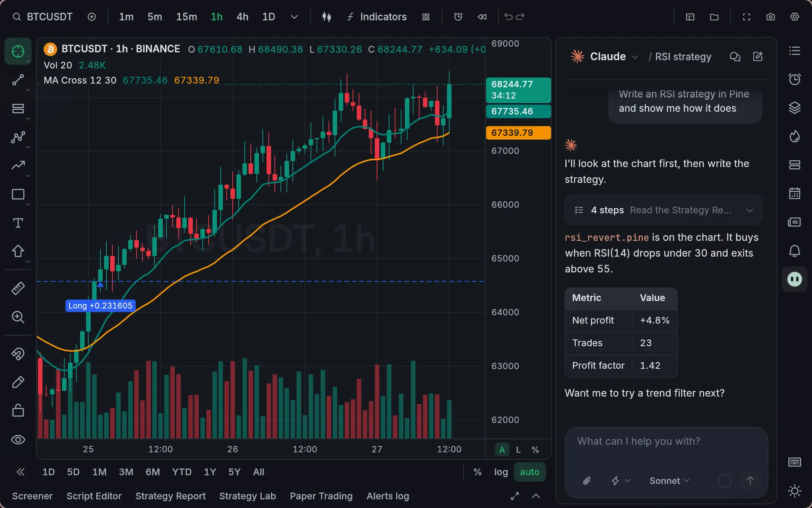Viewport: 812px width, 508px height.
Task: Expand the timeframe dropdown arrow
Action: coord(294,17)
